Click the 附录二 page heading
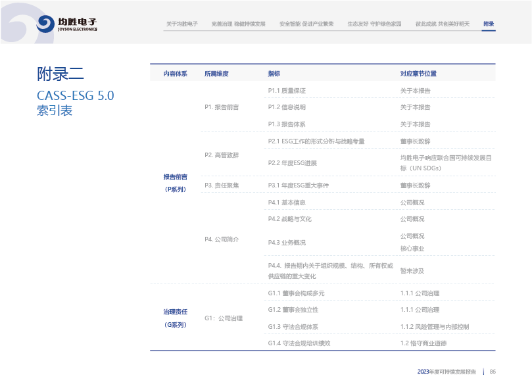This screenshot has height=392, width=532. tap(60, 74)
